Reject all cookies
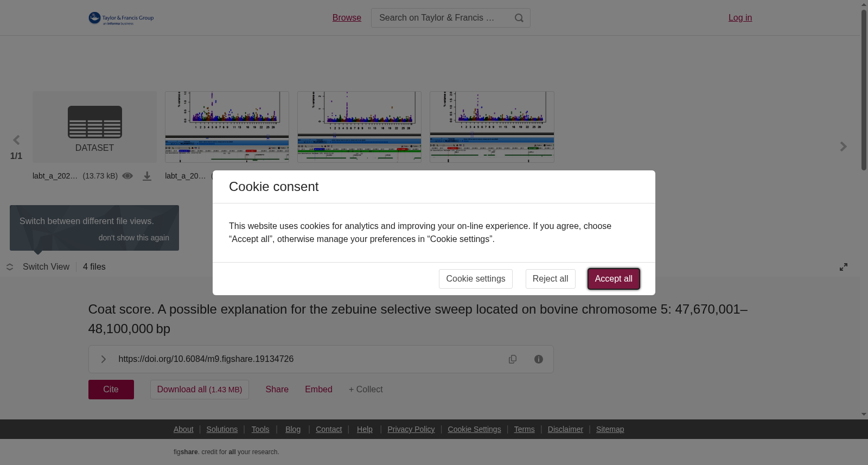Screen dimensions: 868x465 pyautogui.click(x=551, y=279)
